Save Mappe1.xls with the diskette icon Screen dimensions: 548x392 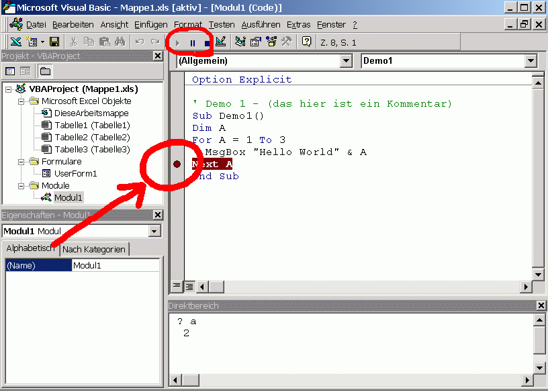pos(53,42)
